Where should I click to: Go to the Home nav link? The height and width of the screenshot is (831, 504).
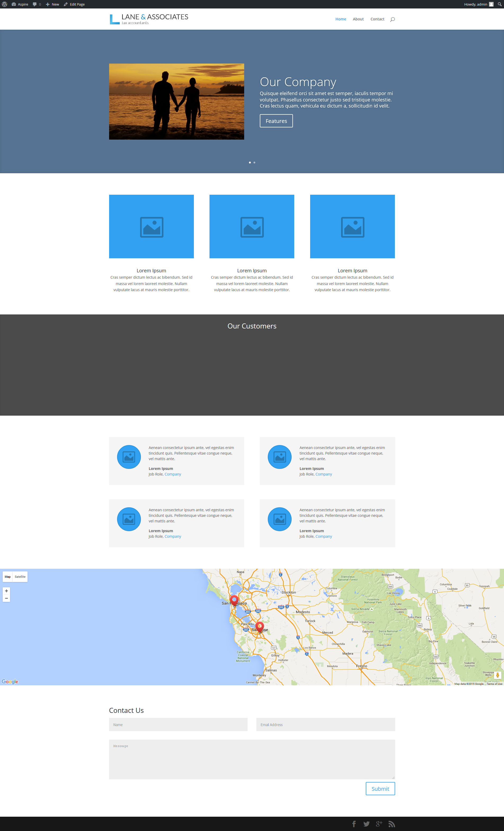341,19
